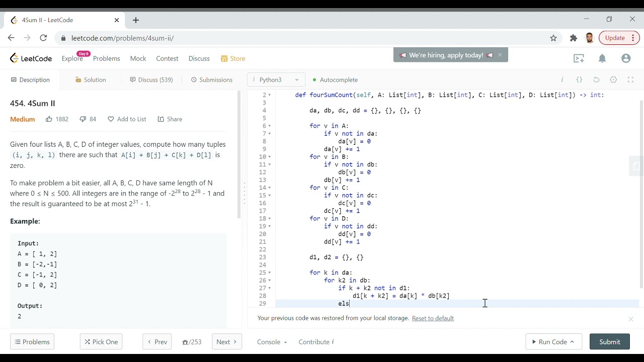Collapse the code fold at line 2
The width and height of the screenshot is (644, 362).
[269, 95]
